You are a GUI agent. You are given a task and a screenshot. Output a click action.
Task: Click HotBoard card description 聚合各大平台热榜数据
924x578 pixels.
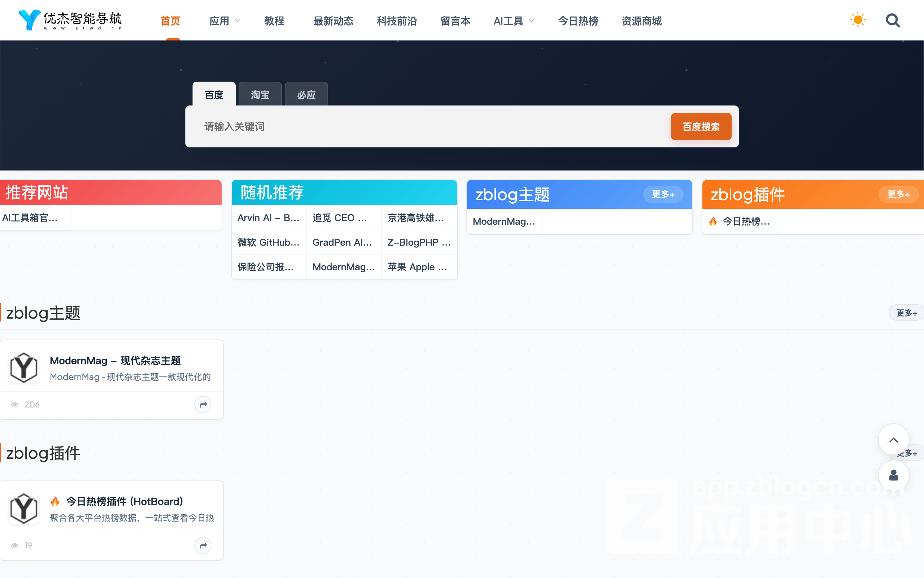(132, 518)
